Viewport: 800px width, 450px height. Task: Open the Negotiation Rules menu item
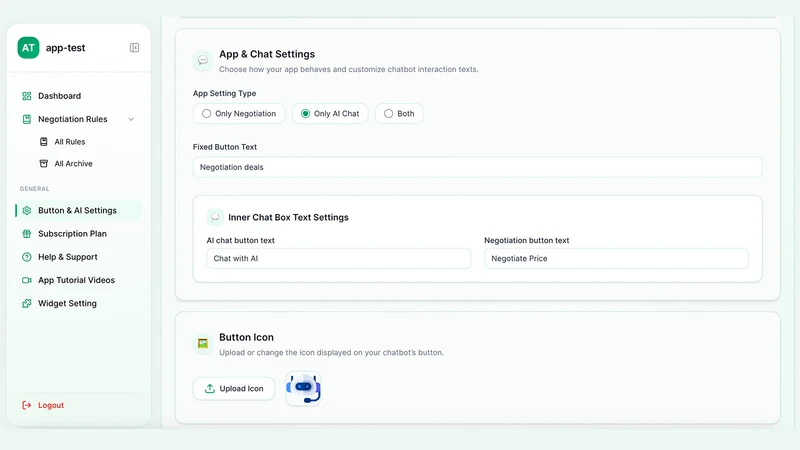79,119
